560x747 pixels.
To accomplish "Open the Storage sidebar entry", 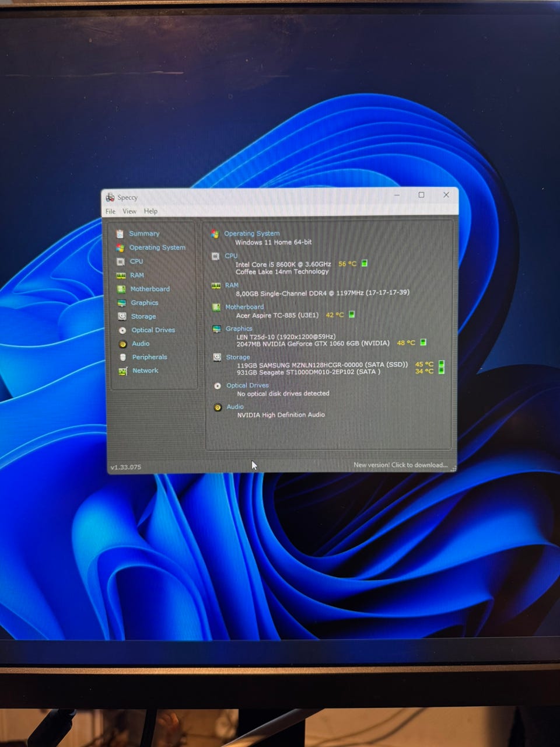I will click(x=143, y=316).
